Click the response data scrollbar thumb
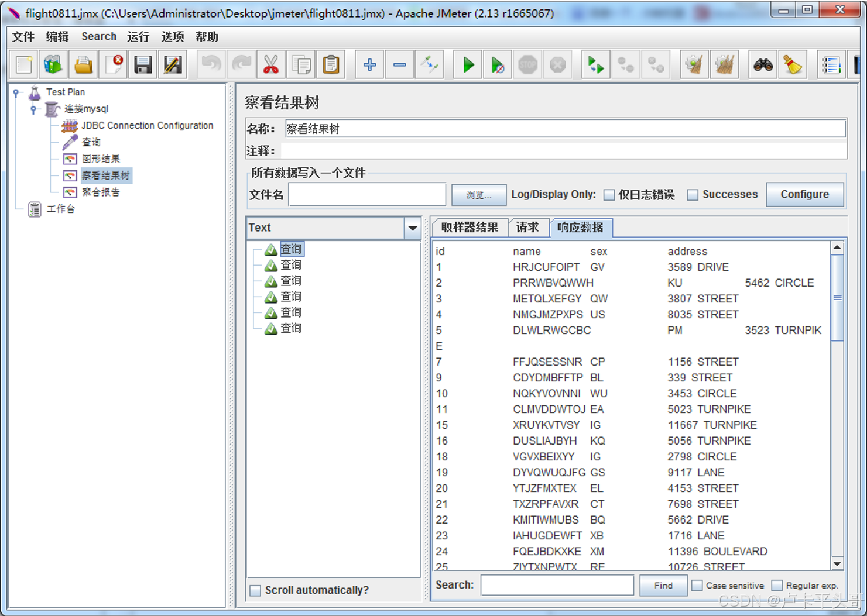Image resolution: width=867 pixels, height=616 pixels. 837,297
